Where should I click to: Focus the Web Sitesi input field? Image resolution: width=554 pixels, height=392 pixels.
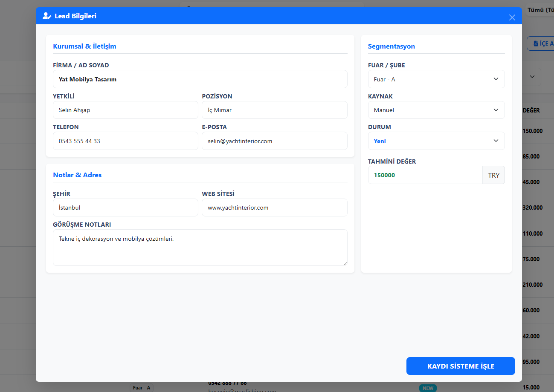pyautogui.click(x=274, y=208)
